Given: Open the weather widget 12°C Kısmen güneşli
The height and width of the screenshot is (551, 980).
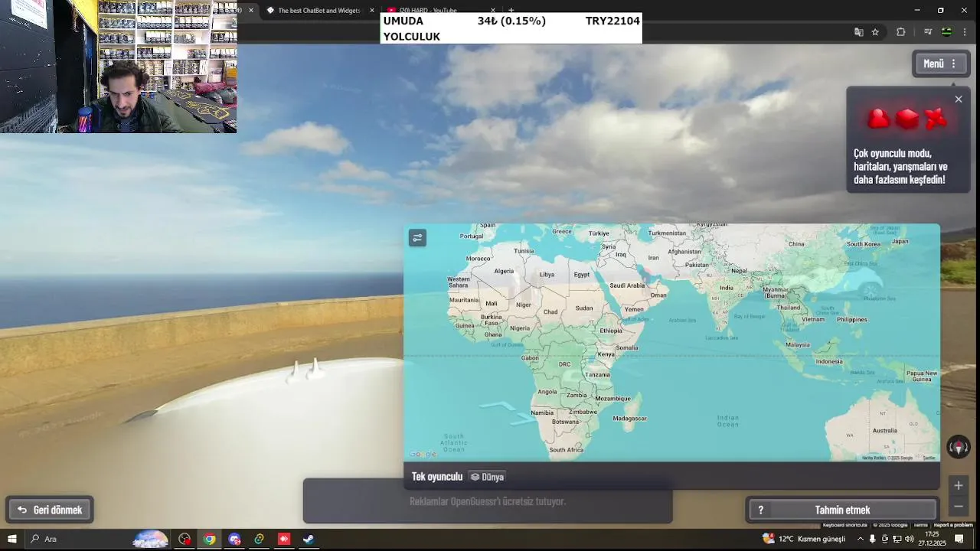Looking at the screenshot, I should [804, 539].
